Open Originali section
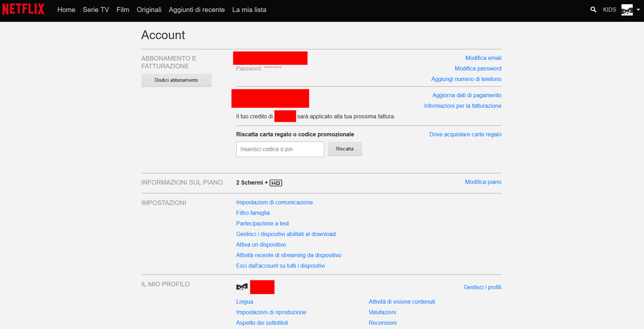The height and width of the screenshot is (329, 644). [149, 10]
